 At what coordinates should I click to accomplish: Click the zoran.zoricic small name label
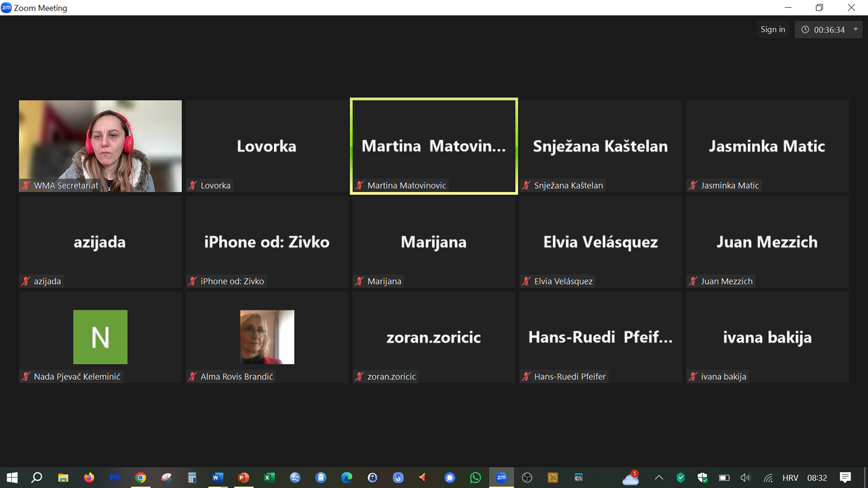[x=392, y=376]
